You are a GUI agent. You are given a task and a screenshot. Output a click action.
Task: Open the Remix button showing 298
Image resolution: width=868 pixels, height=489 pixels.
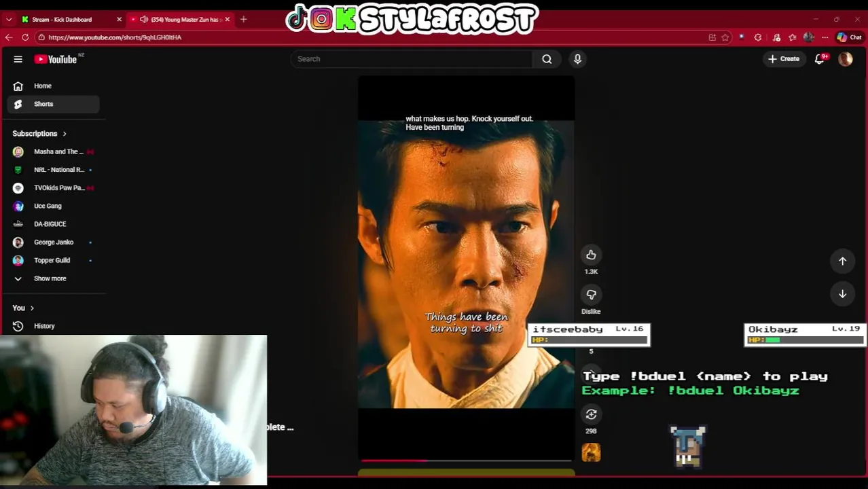(591, 414)
